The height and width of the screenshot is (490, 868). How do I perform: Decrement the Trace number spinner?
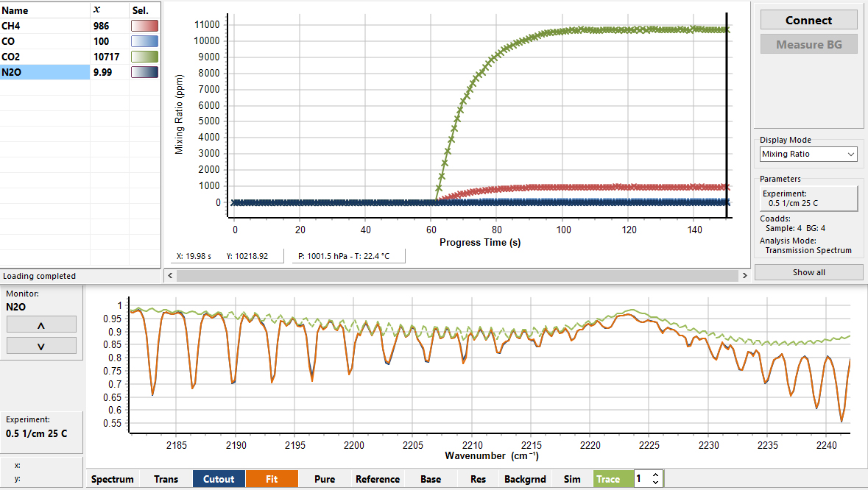tap(655, 483)
